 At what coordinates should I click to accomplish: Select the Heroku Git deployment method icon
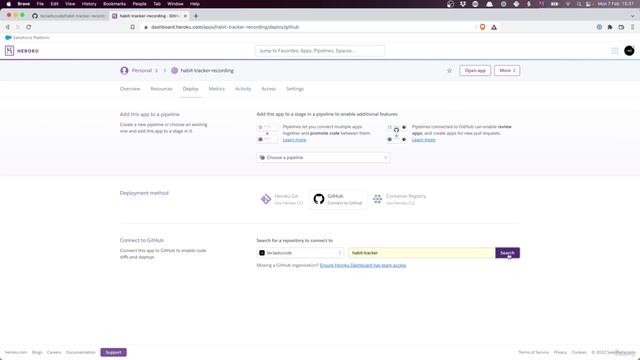coord(266,199)
